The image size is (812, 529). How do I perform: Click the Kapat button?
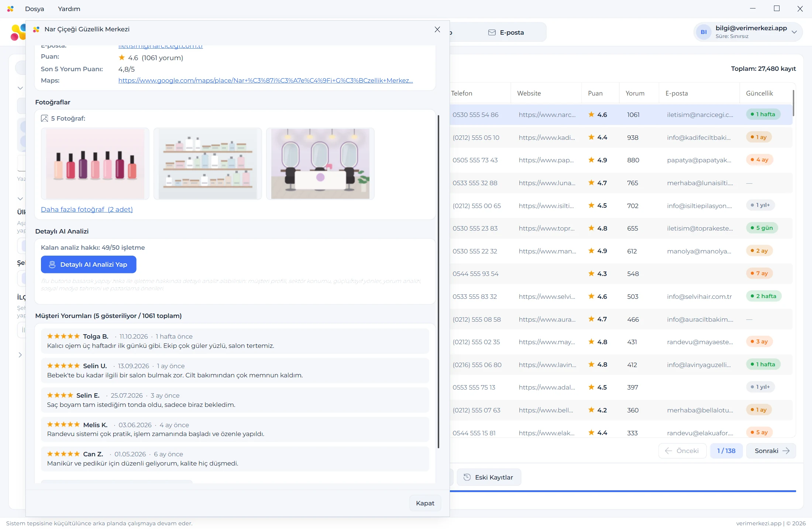[425, 503]
